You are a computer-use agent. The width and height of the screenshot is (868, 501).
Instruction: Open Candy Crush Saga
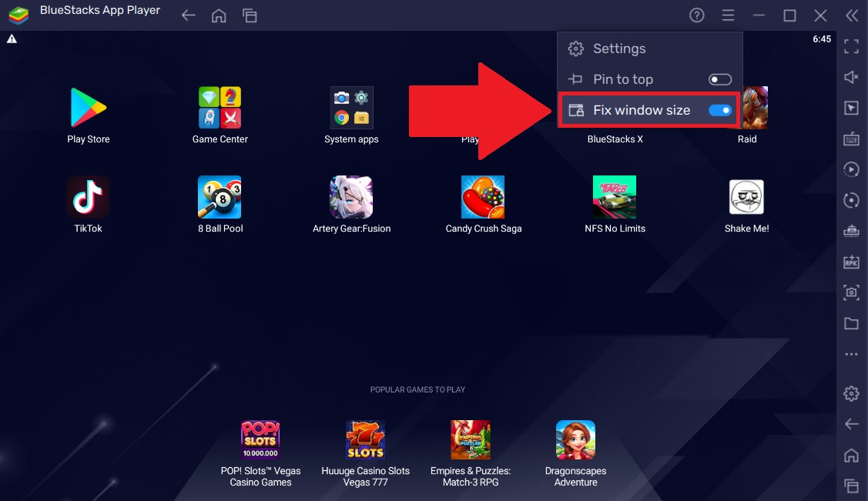pyautogui.click(x=483, y=196)
